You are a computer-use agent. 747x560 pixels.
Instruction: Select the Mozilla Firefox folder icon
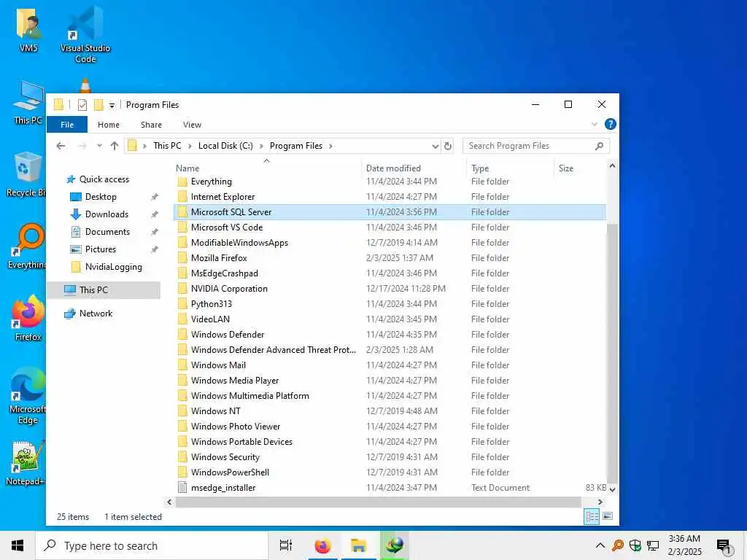[182, 257]
